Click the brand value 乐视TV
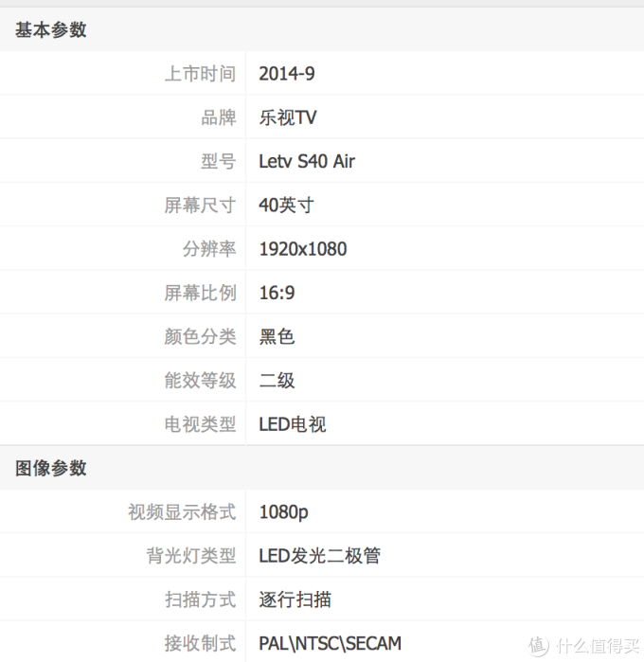 pyautogui.click(x=287, y=117)
